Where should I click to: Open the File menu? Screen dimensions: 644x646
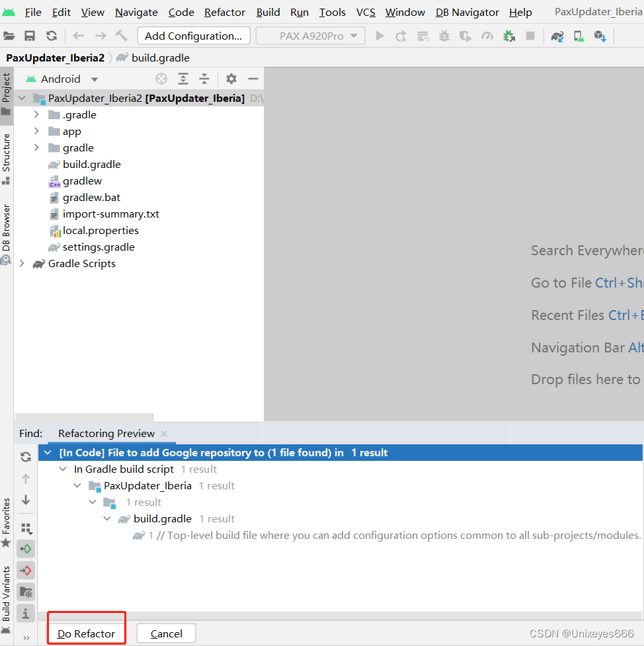pyautogui.click(x=33, y=13)
